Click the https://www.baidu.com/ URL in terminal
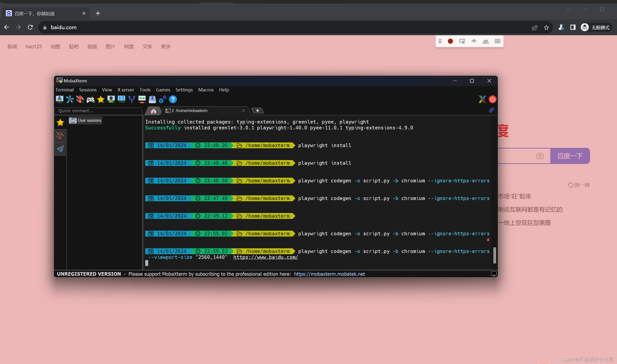This screenshot has width=617, height=364. [266, 257]
